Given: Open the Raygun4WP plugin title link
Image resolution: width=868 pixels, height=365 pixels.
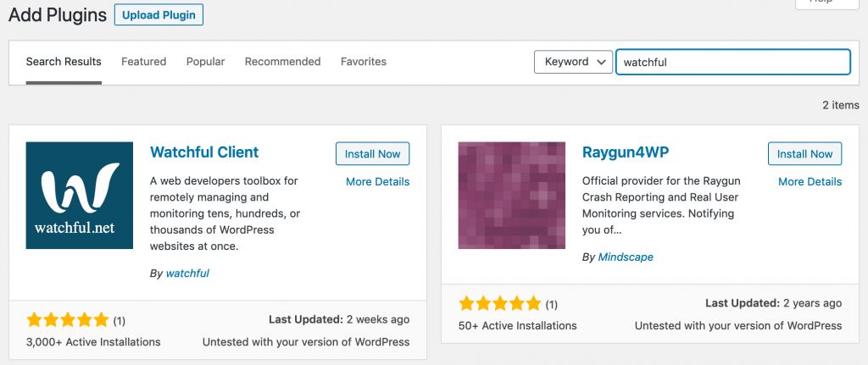Looking at the screenshot, I should tap(626, 152).
